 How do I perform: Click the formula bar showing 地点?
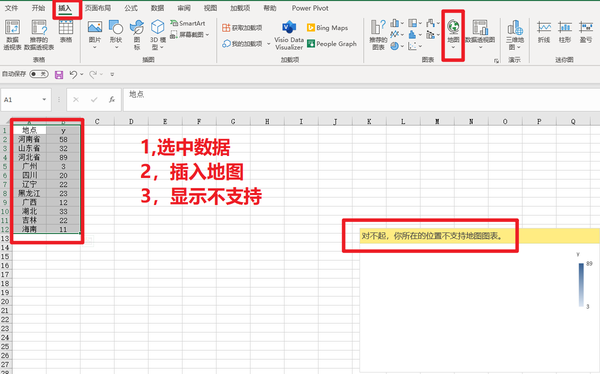pyautogui.click(x=361, y=100)
